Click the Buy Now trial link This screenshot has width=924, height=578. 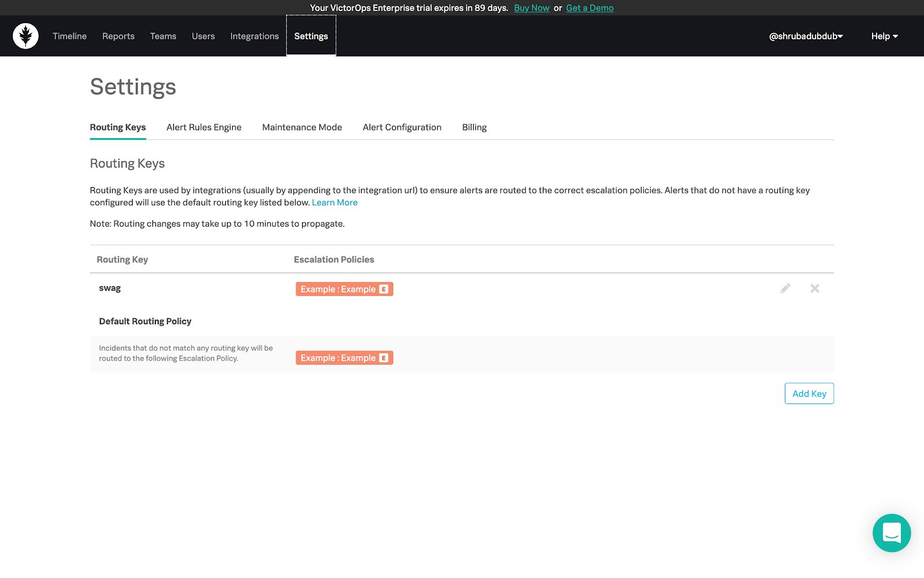532,8
